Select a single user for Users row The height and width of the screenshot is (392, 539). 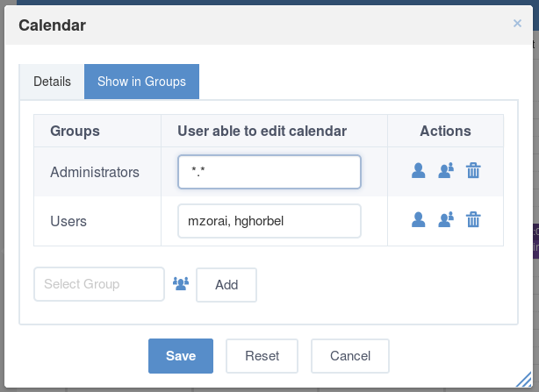[418, 220]
